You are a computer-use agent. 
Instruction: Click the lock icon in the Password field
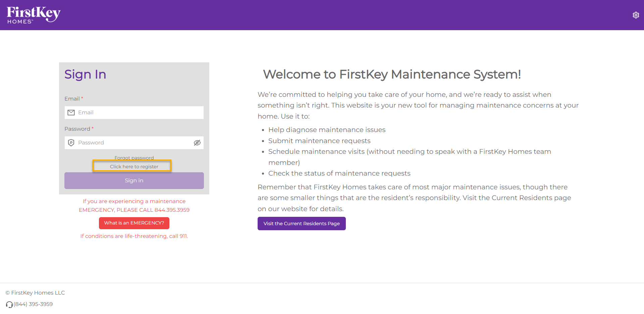(x=71, y=142)
